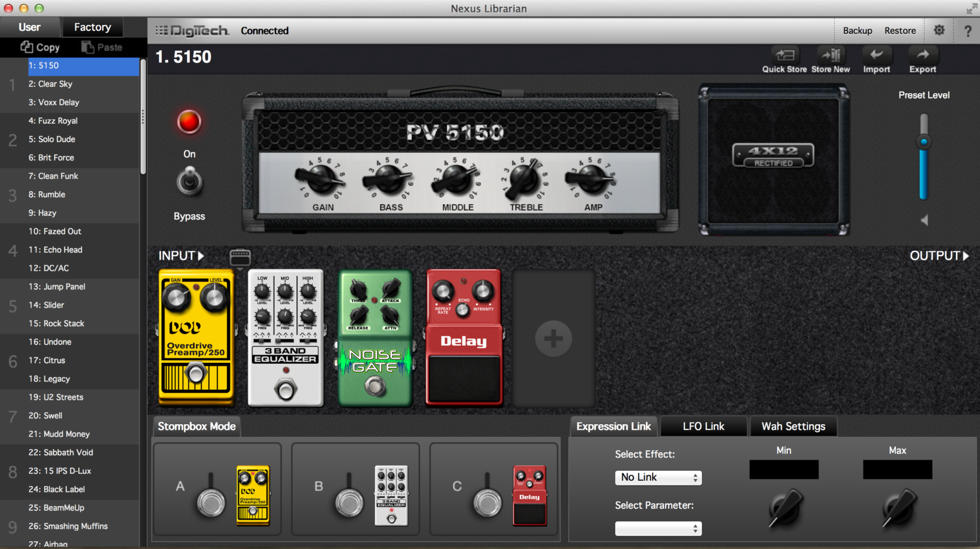Open the 4x12 Rectified cabinet
980x549 pixels.
[773, 160]
